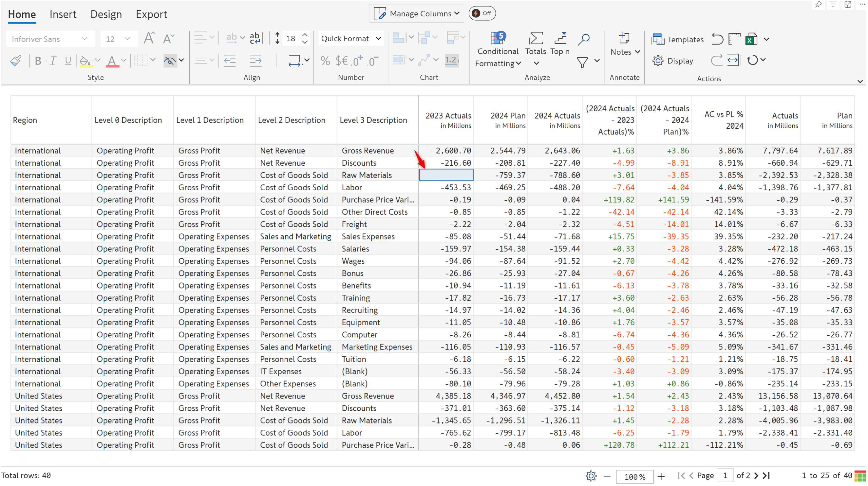This screenshot has width=868, height=486.
Task: Toggle the Off switch beside Manage Columns
Action: point(482,13)
